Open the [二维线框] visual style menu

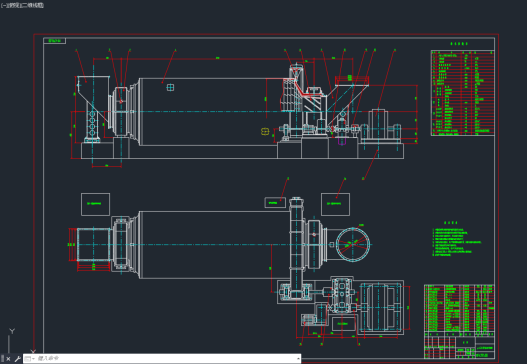pyautogui.click(x=31, y=5)
